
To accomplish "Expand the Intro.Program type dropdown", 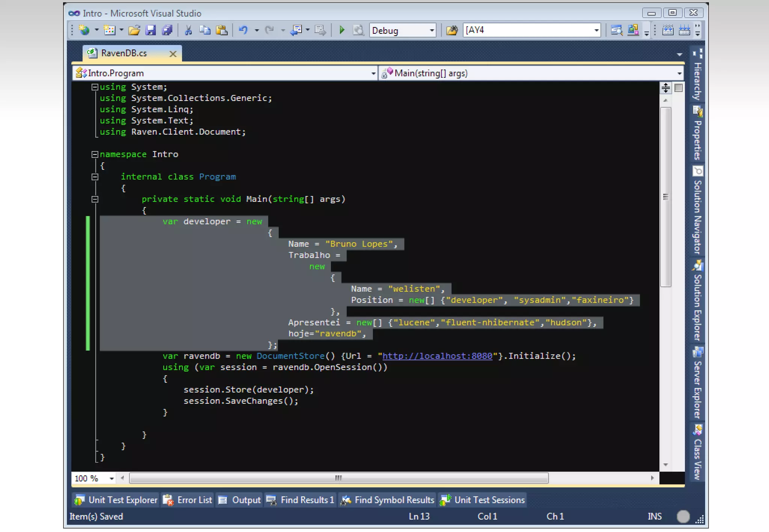I will coord(373,73).
